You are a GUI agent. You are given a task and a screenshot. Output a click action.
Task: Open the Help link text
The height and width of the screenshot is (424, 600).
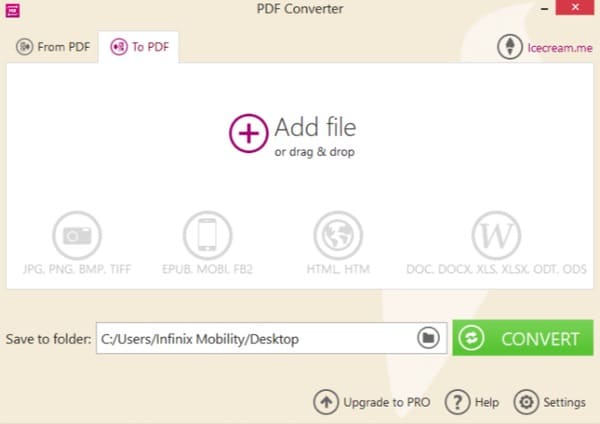click(x=487, y=403)
